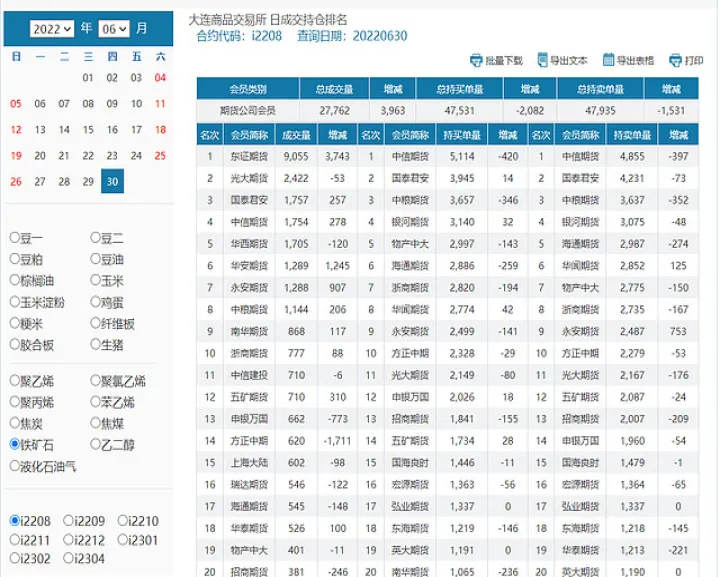Viewport: 720px width, 577px height.
Task: Select contract i2208 radio button
Action: coord(15,521)
